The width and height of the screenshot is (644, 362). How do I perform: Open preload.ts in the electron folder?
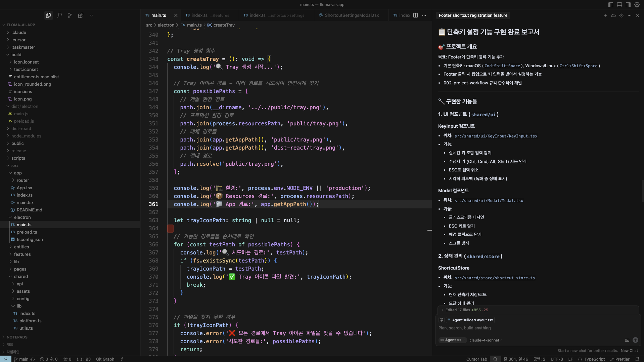coord(27,232)
